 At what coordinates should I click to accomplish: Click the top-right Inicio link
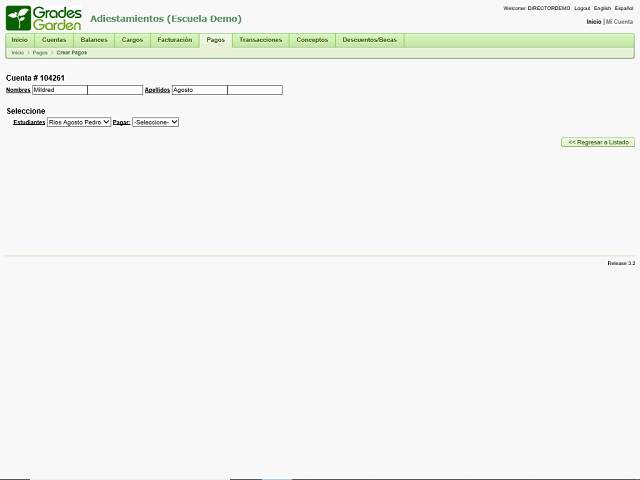coord(594,22)
